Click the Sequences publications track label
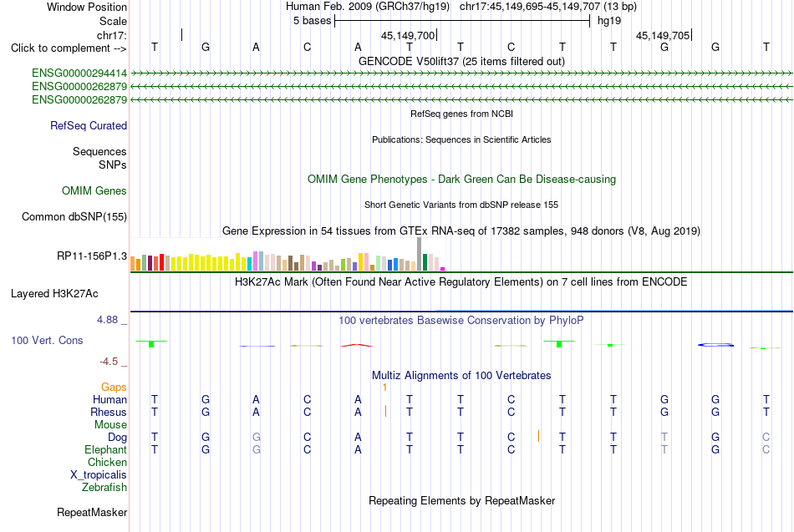 coord(99,151)
